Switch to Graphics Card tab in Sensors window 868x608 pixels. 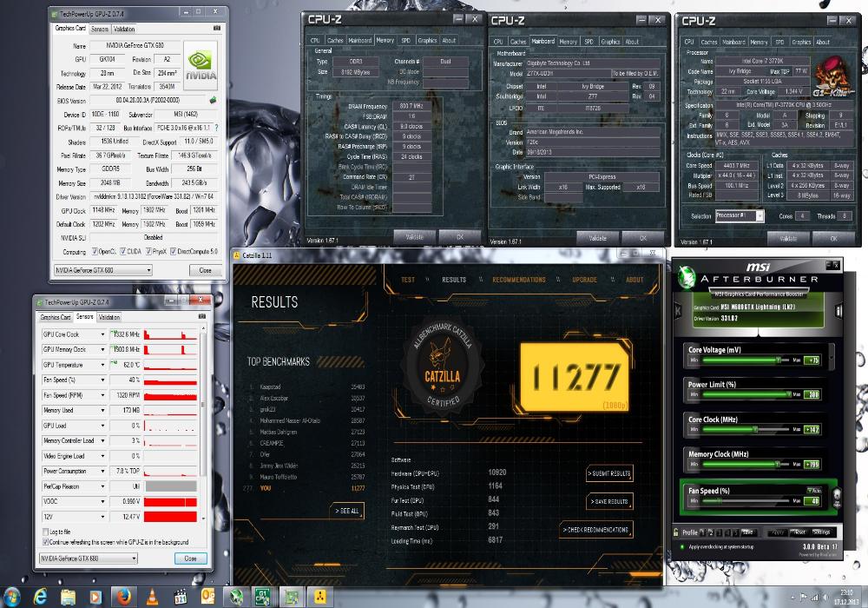pyautogui.click(x=56, y=317)
